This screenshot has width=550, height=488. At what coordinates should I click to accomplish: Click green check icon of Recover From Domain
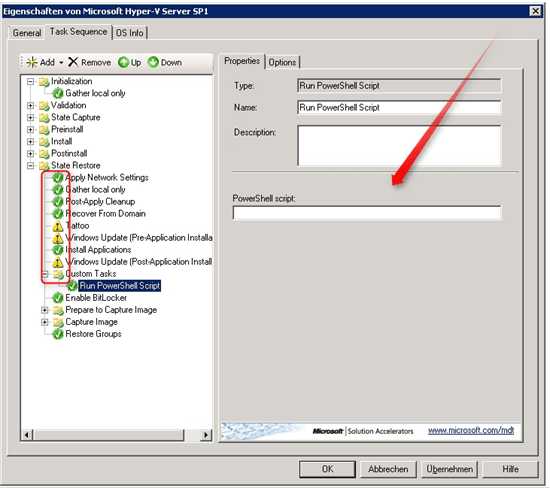pyautogui.click(x=58, y=214)
